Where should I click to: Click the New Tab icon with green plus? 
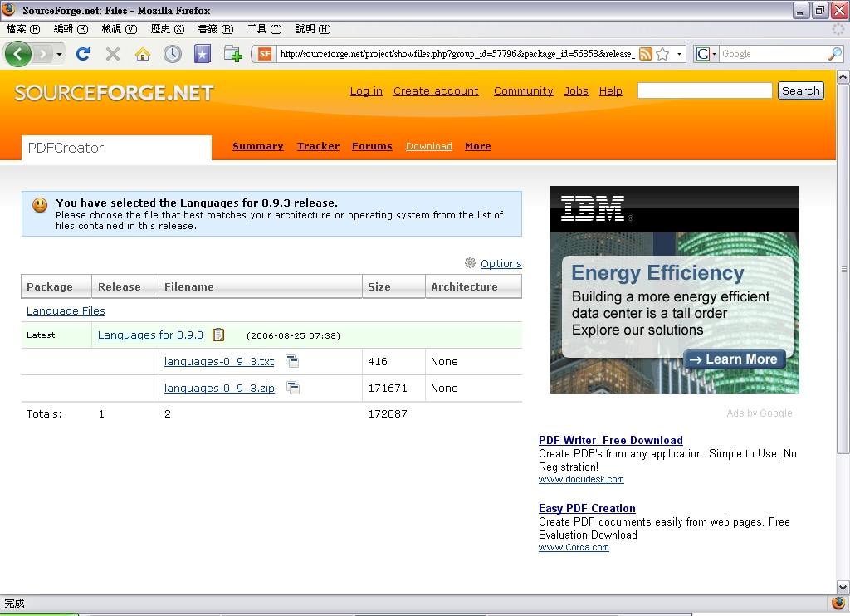(x=232, y=54)
